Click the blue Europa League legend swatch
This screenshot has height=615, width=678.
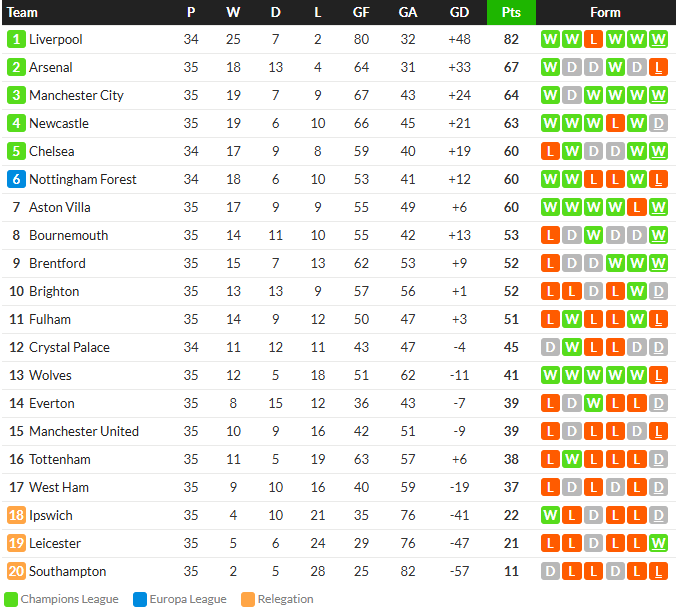(140, 599)
